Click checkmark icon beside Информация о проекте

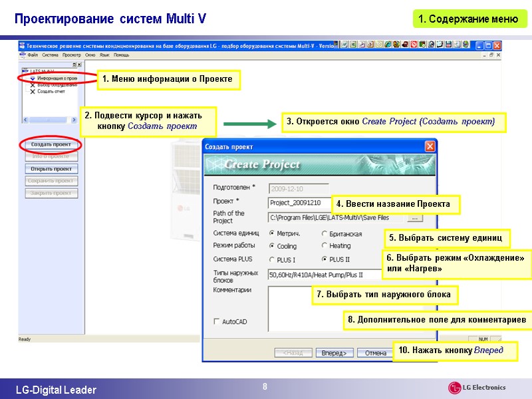(31, 78)
